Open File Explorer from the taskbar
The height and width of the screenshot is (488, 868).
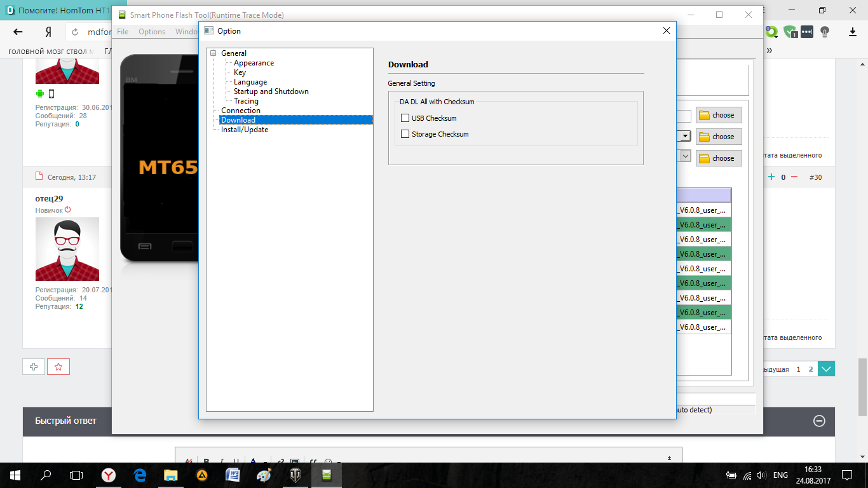171,475
